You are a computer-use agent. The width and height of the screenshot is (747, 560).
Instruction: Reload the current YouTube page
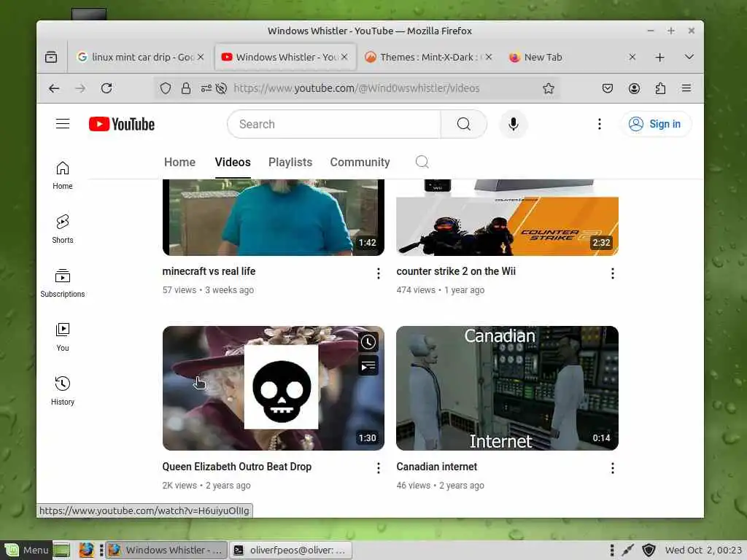[107, 88]
